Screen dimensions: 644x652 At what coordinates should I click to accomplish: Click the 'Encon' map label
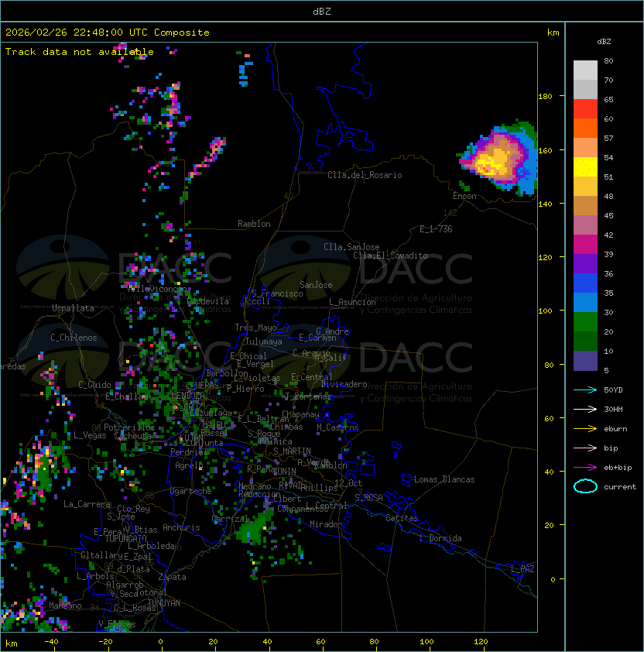[x=464, y=196]
